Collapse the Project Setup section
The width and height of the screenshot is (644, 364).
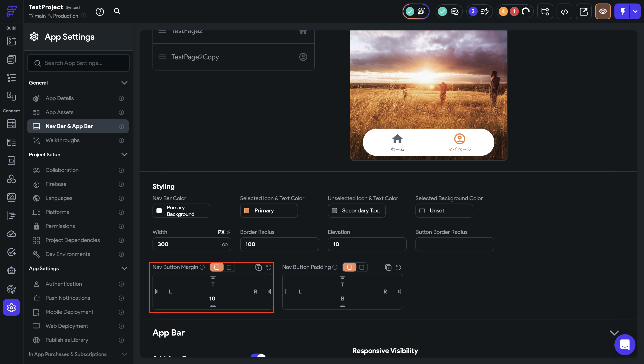pos(124,154)
